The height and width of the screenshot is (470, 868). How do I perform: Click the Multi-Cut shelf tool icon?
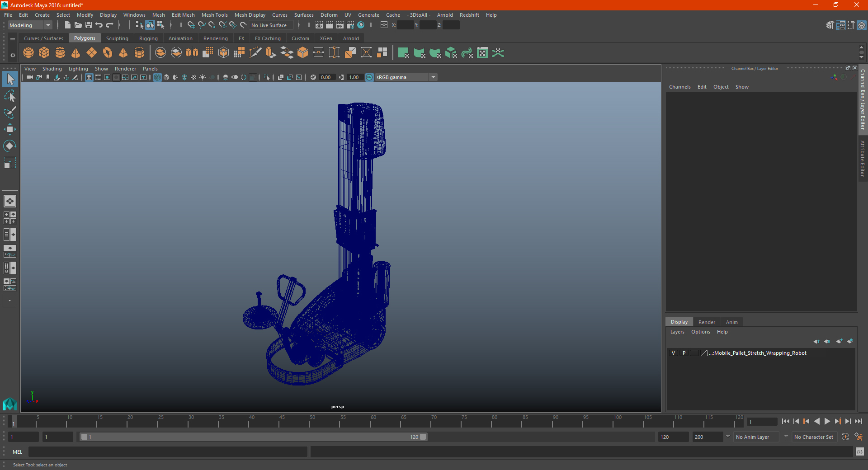pos(255,53)
